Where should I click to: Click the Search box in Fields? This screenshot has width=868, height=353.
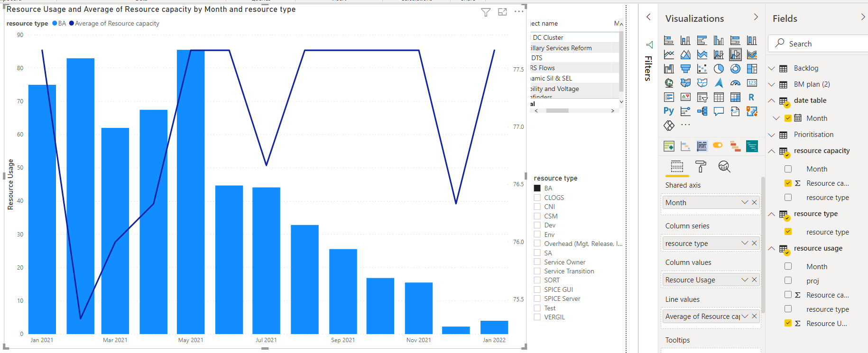click(x=818, y=43)
